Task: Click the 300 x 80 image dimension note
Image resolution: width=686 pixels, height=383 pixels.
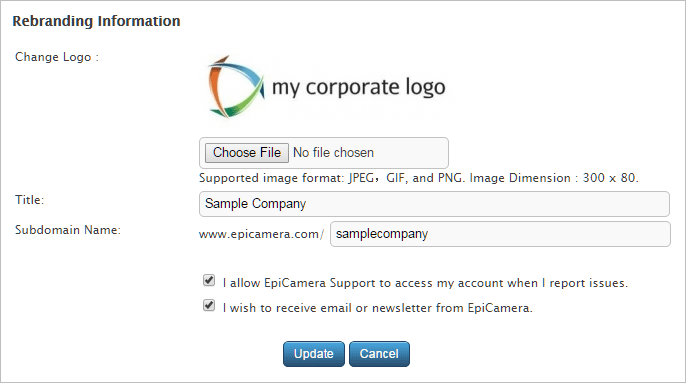Action: (x=610, y=178)
